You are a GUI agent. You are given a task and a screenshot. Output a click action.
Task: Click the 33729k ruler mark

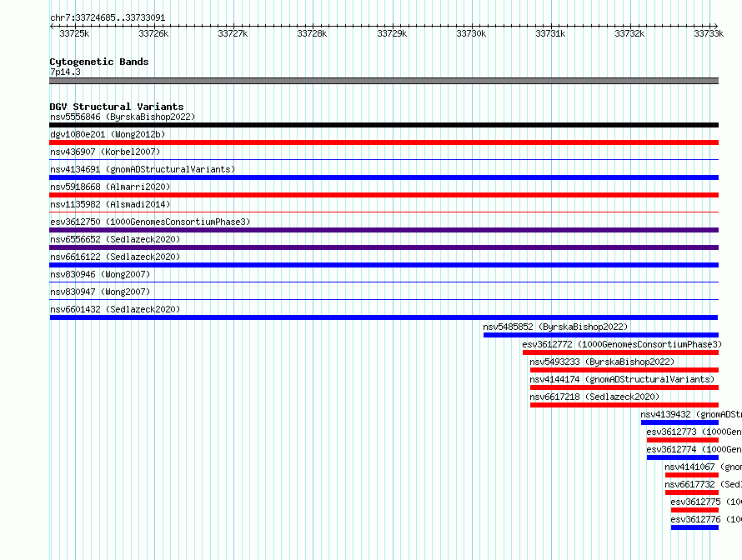[392, 33]
